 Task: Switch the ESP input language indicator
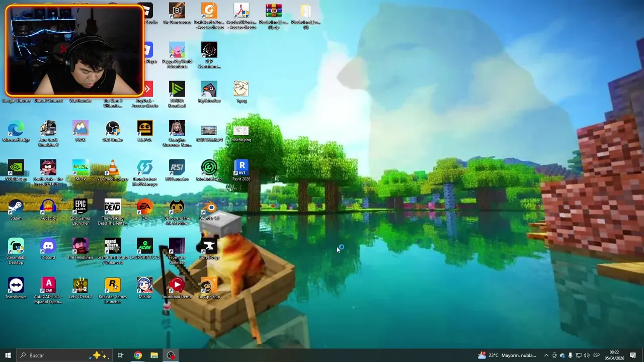pyautogui.click(x=596, y=355)
